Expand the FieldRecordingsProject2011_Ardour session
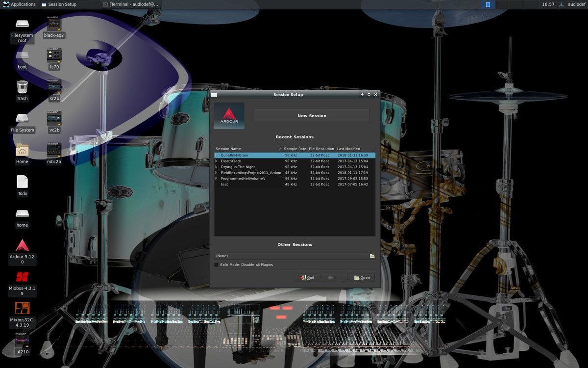 (216, 173)
